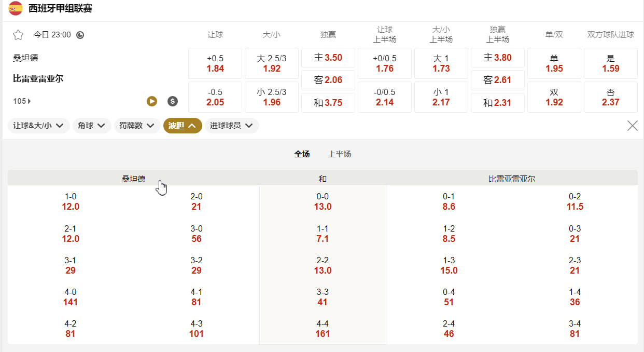Select 单 odd total odds 1.95

[x=554, y=63]
